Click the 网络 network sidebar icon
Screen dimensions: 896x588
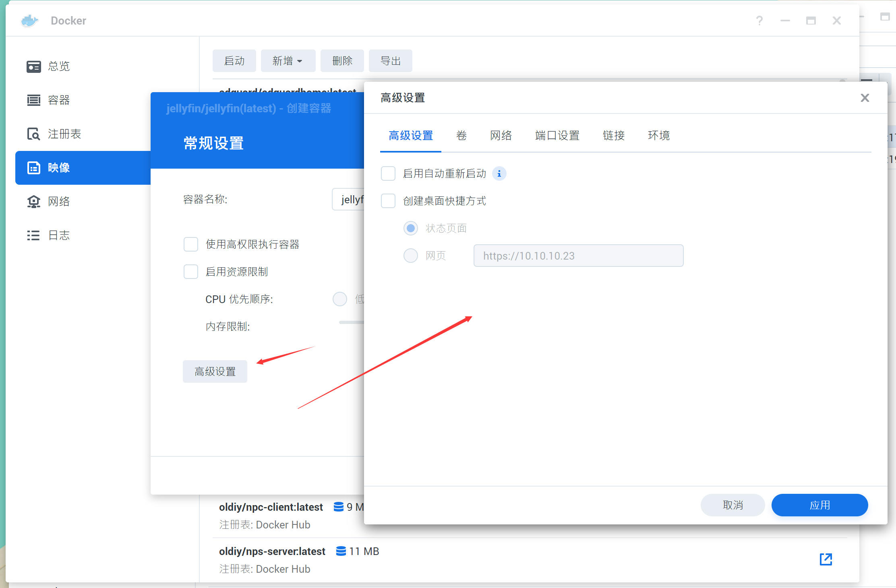coord(34,202)
